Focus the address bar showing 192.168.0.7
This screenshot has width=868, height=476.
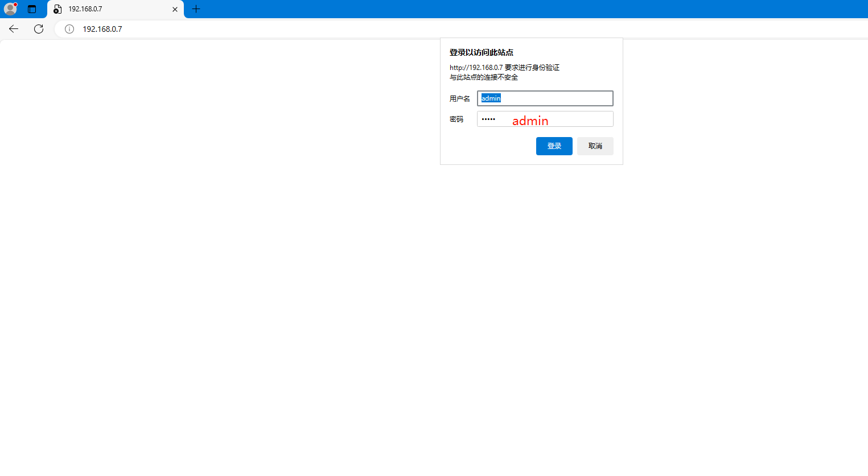click(x=342, y=29)
